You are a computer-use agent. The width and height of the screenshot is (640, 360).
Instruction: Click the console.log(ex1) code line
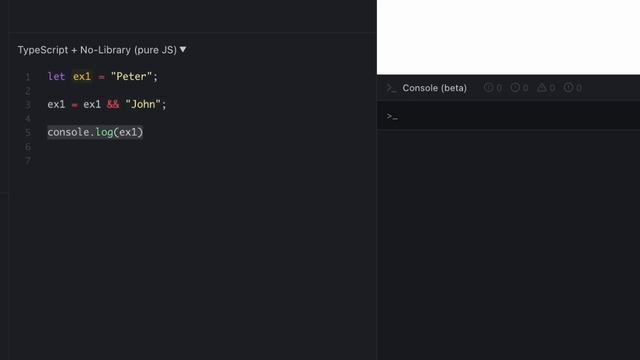point(95,132)
